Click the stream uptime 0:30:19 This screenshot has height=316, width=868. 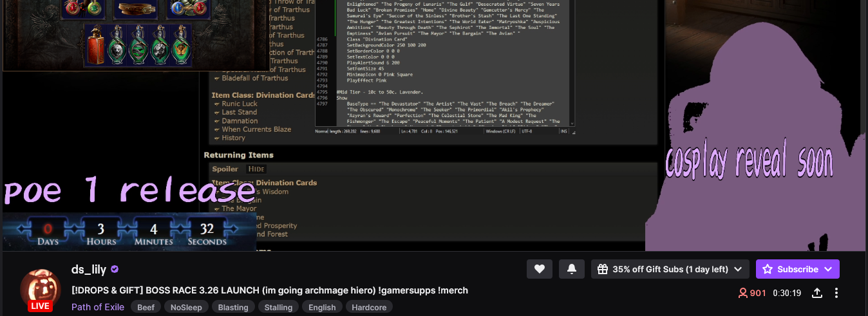click(x=787, y=293)
